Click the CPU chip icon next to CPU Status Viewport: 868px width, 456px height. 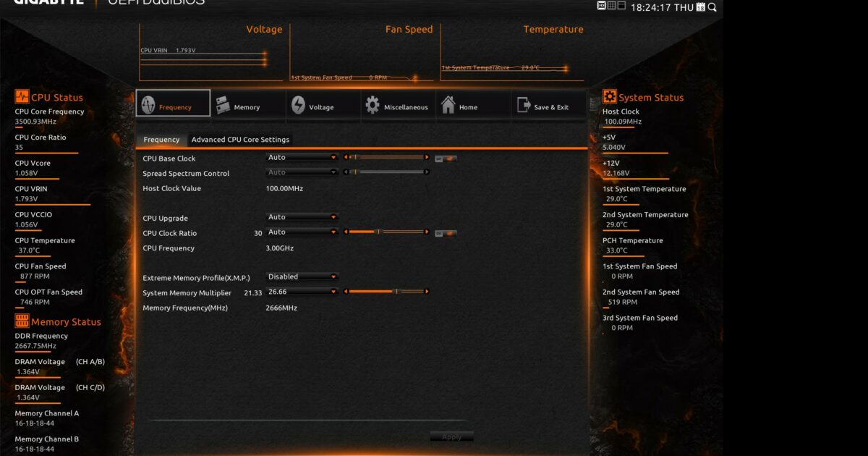pos(22,96)
